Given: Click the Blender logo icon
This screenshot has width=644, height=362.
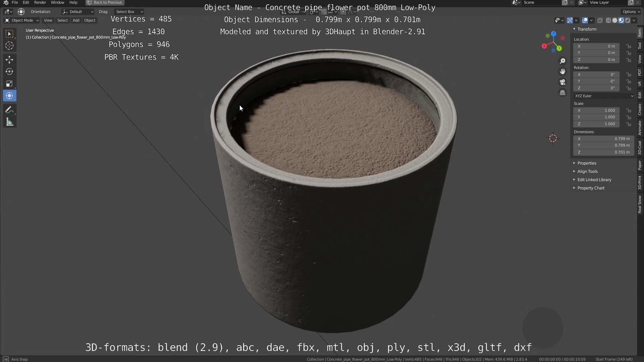Looking at the screenshot, I should (x=6, y=2).
